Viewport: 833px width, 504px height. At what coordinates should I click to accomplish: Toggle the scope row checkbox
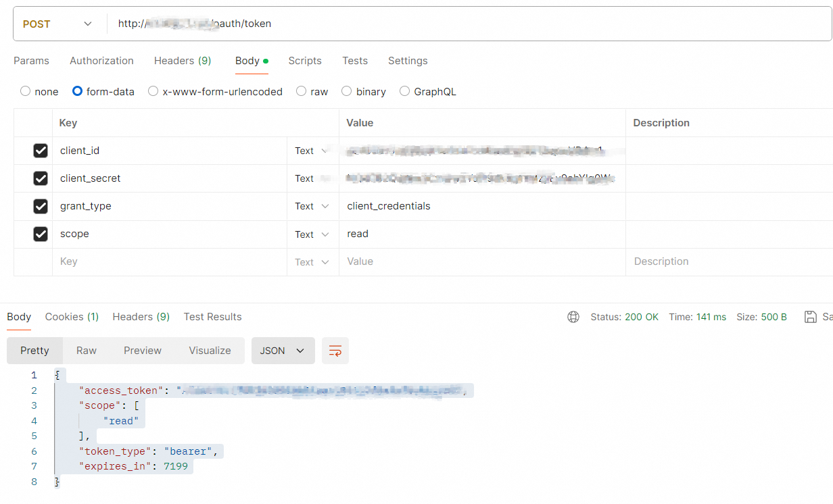pyautogui.click(x=41, y=234)
